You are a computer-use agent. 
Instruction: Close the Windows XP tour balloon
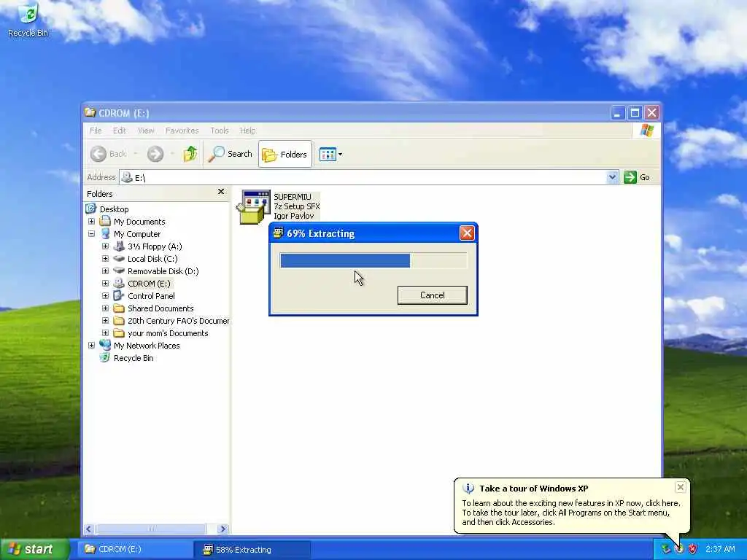point(681,487)
